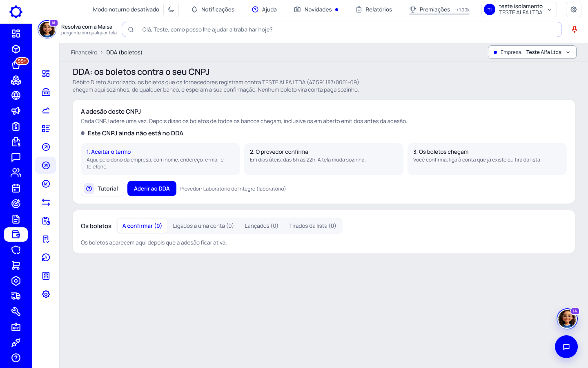Click the Maisa avatar beside Resolva com a Maisa

[47, 29]
